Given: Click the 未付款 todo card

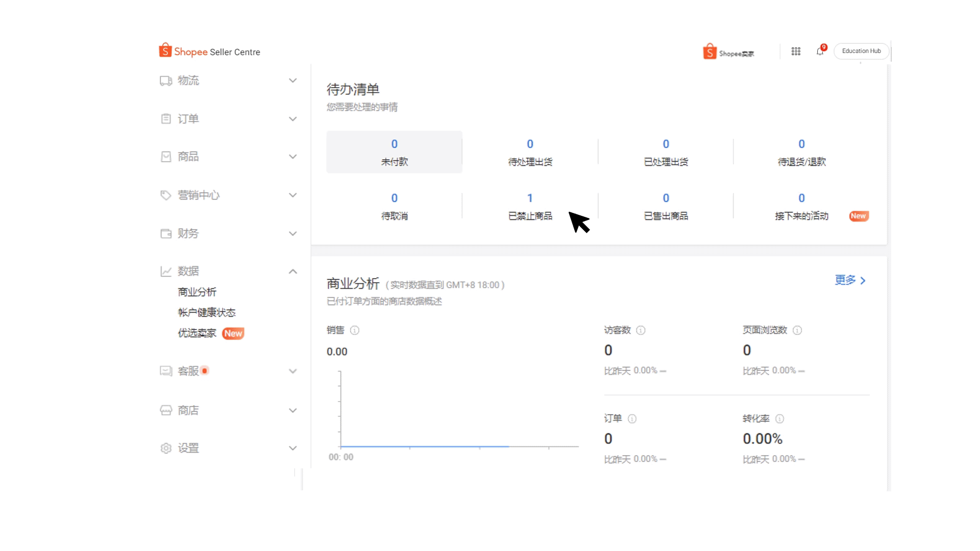Looking at the screenshot, I should point(394,152).
